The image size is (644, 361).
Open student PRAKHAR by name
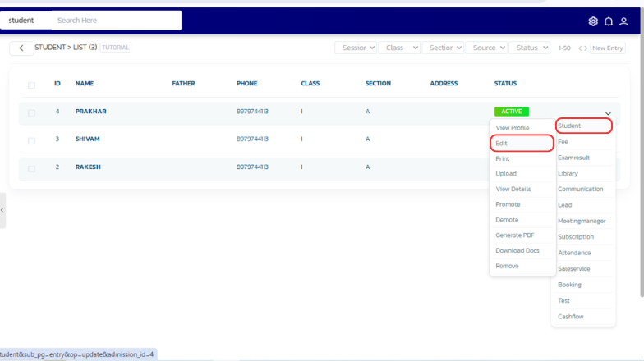(90, 112)
